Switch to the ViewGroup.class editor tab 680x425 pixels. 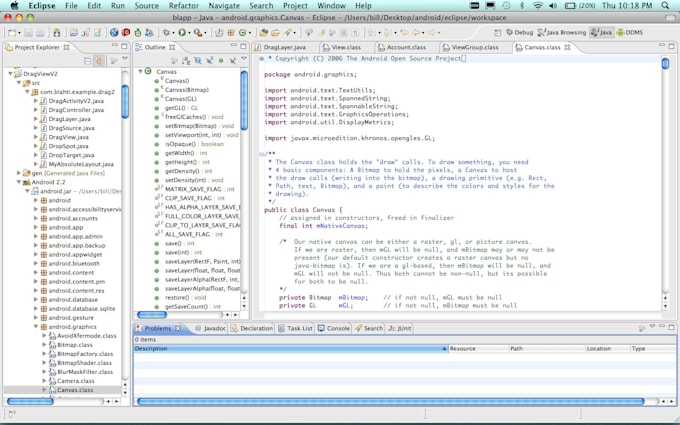click(x=473, y=47)
